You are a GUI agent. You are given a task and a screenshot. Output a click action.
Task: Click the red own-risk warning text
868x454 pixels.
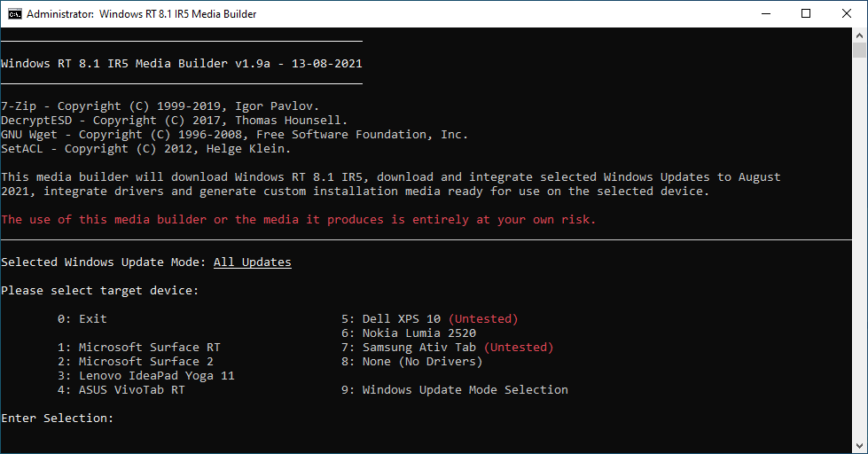click(298, 220)
